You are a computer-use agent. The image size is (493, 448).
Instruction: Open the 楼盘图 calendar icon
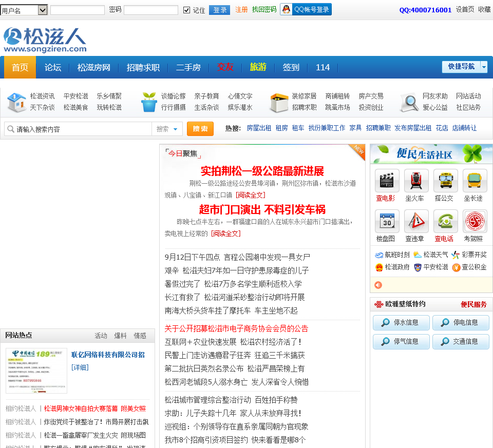pyautogui.click(x=387, y=221)
